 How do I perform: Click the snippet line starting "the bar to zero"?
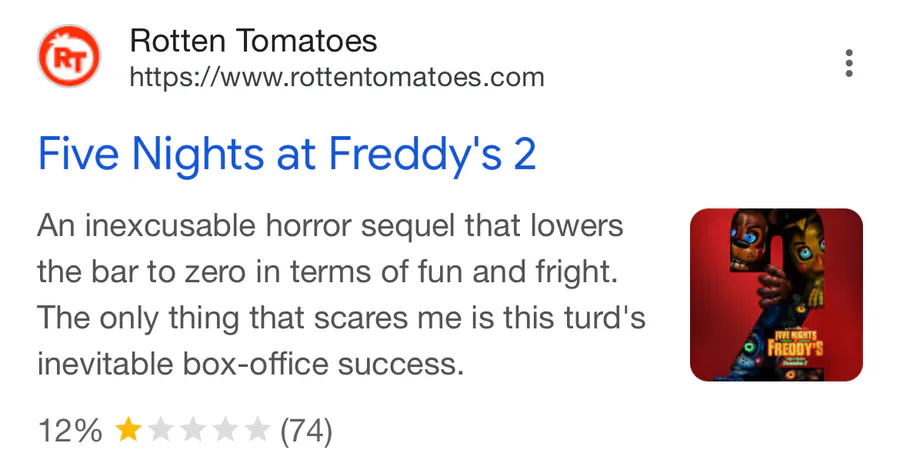[318, 271]
